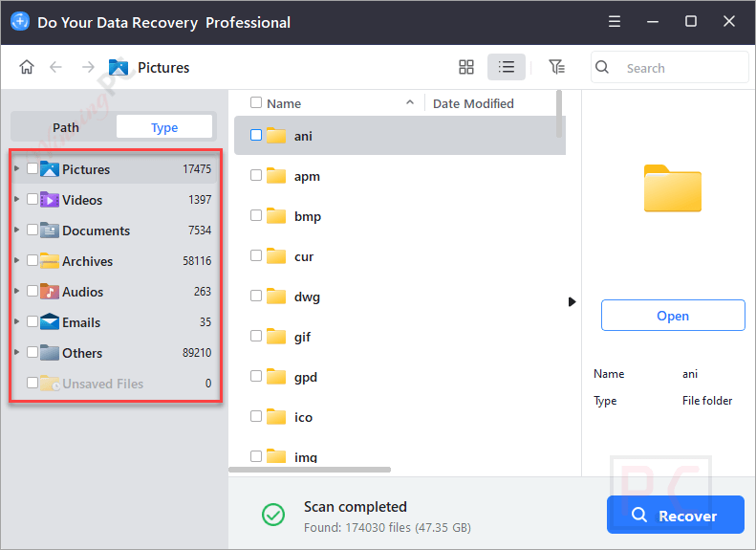Switch to the Path tab
Screen dimensions: 756x550
click(66, 127)
